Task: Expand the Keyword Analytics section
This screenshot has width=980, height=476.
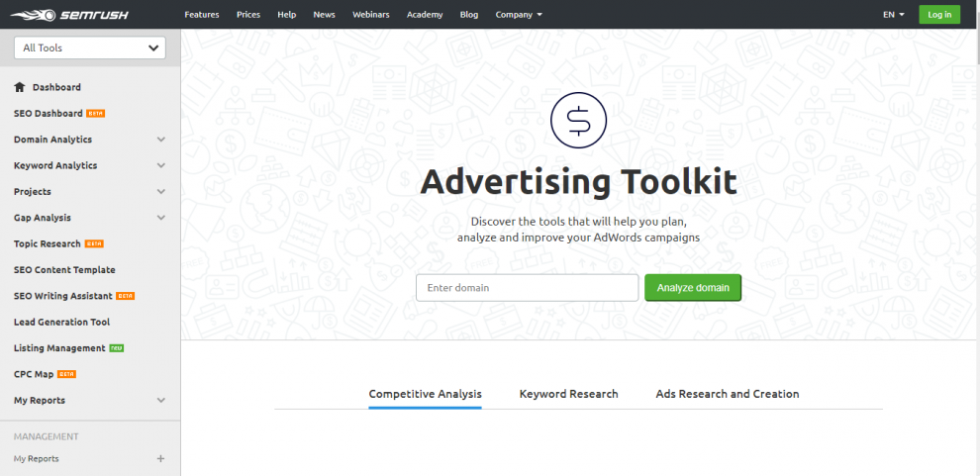Action: coord(160,166)
